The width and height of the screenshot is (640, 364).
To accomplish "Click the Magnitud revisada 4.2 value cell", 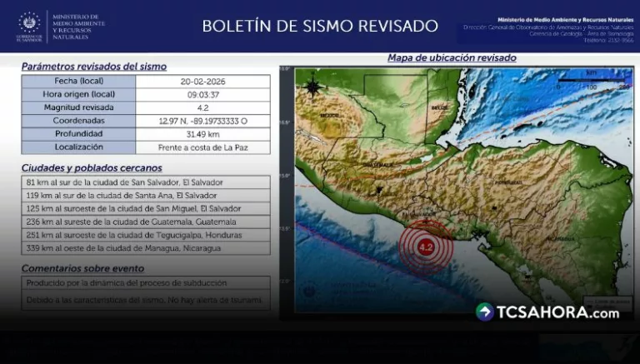I will click(x=203, y=107).
